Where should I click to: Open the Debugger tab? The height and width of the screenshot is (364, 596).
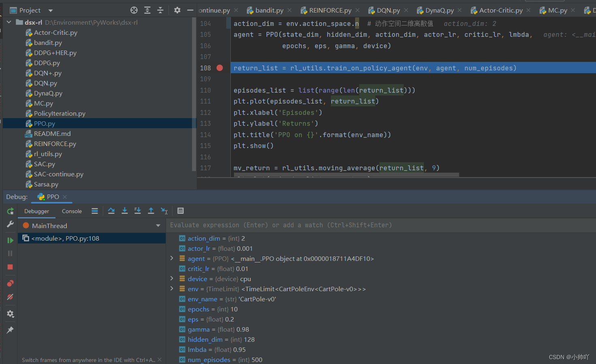(36, 211)
